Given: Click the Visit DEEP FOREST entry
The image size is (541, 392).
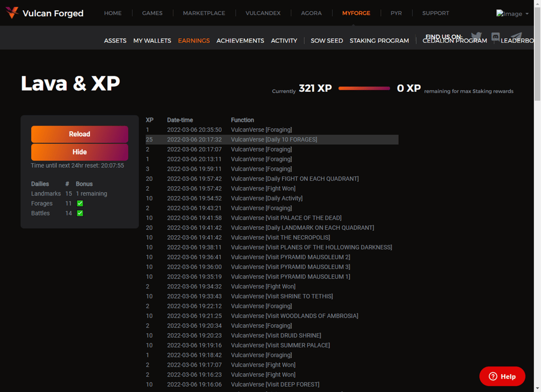Looking at the screenshot, I should coord(275,384).
